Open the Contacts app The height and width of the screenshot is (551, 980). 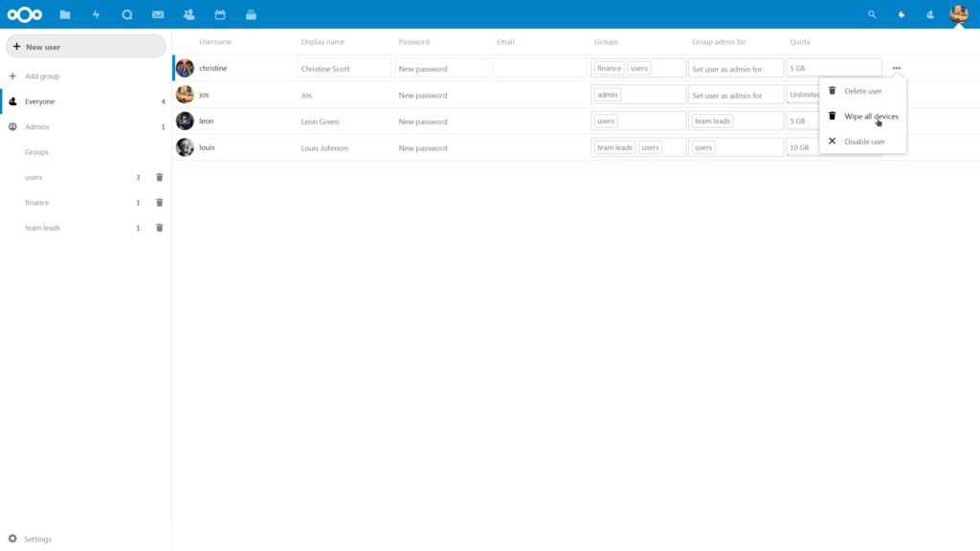189,13
